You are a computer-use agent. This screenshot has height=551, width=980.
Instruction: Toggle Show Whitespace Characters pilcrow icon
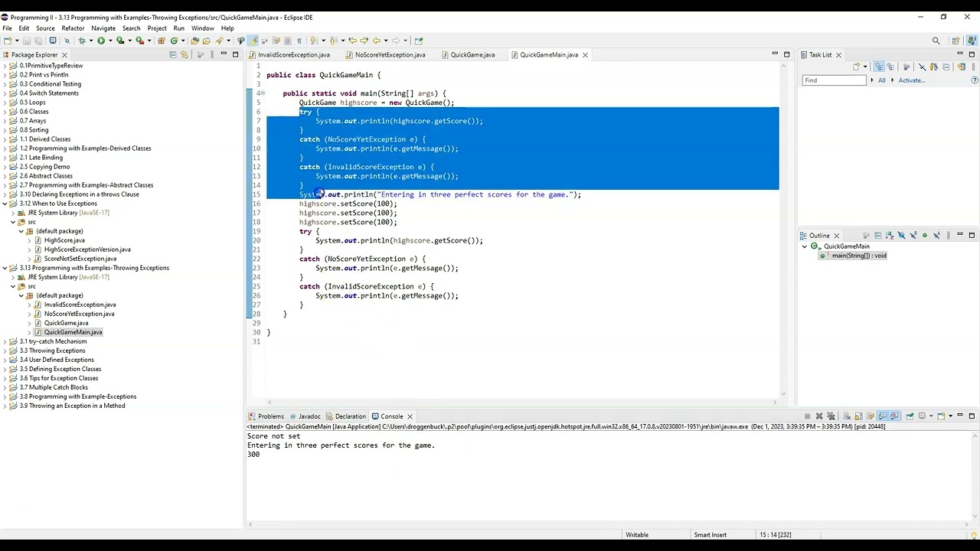299,41
